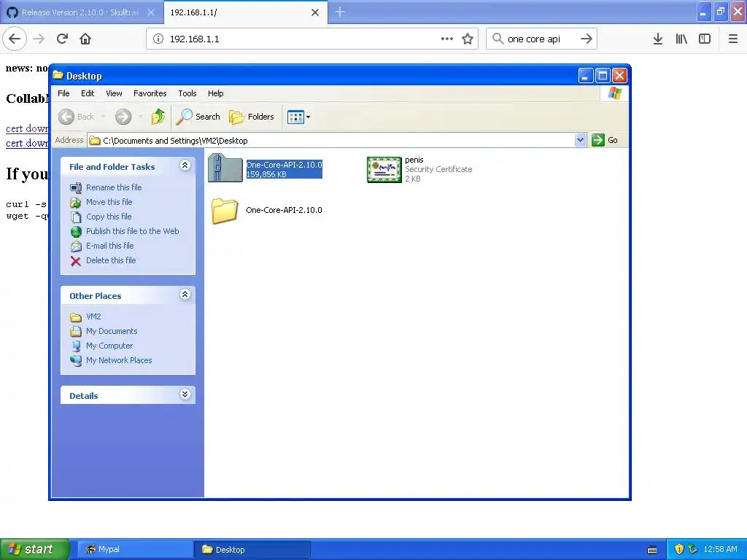Open the Explorer Search pane
This screenshot has width=747, height=560.
(198, 117)
